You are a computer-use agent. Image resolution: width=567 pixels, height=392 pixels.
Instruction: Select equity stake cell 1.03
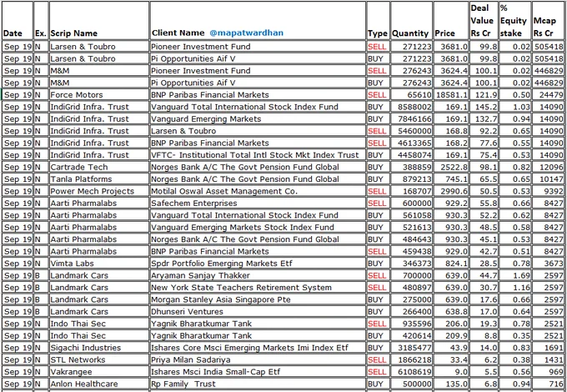point(515,107)
